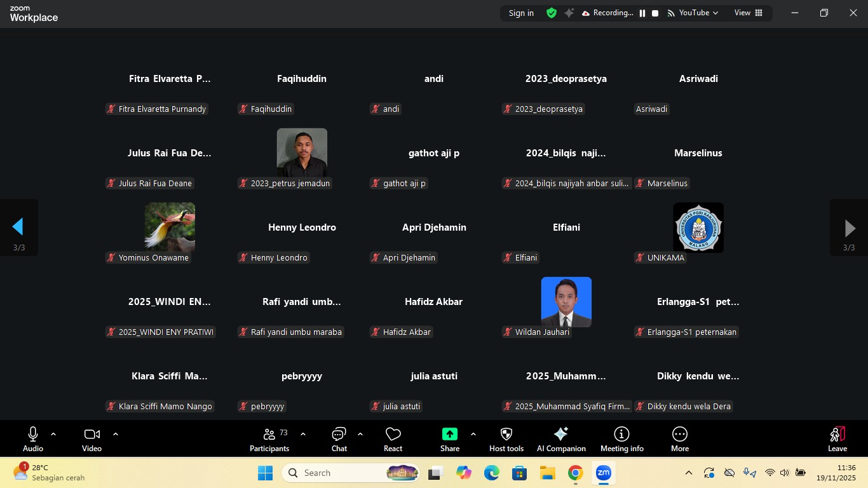This screenshot has width=868, height=488.
Task: Open the YouTube livestream dropdown
Action: pyautogui.click(x=693, y=13)
